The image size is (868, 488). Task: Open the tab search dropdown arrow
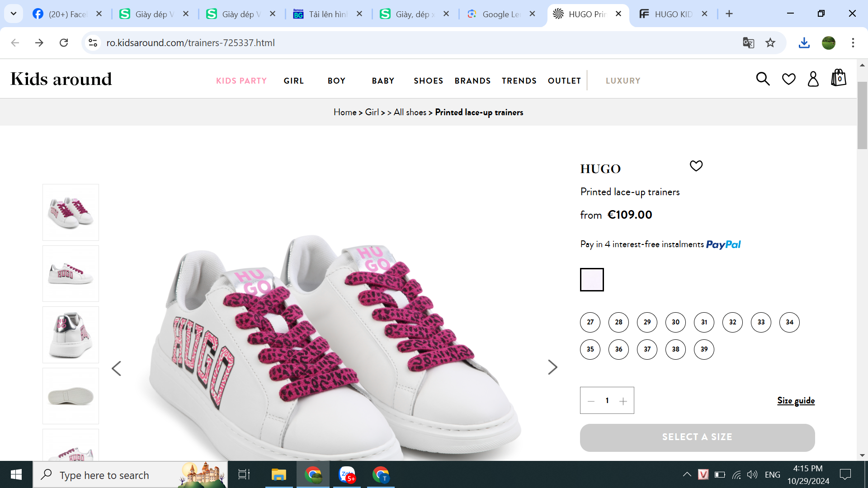coord(14,14)
